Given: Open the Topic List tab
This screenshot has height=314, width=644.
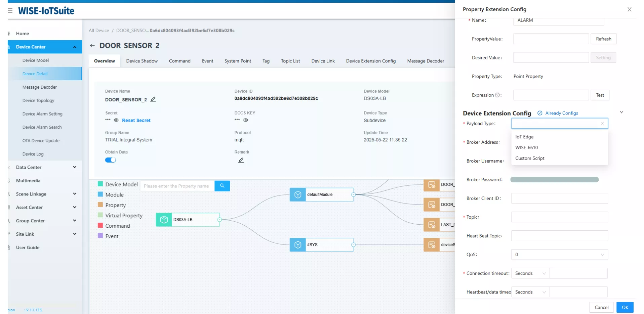Looking at the screenshot, I should (x=290, y=61).
